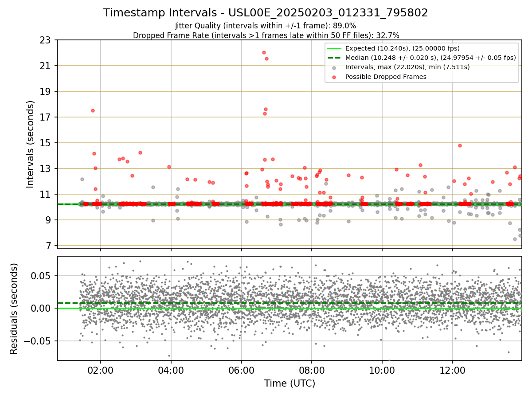The image size is (532, 399).
Task: Click the "Jitter Quality" 89.0% subtitle line
Action: click(x=266, y=26)
